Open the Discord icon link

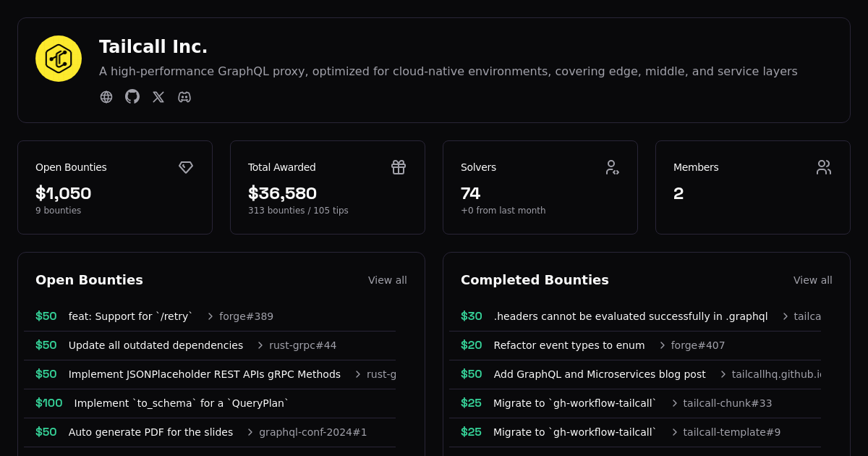184,97
